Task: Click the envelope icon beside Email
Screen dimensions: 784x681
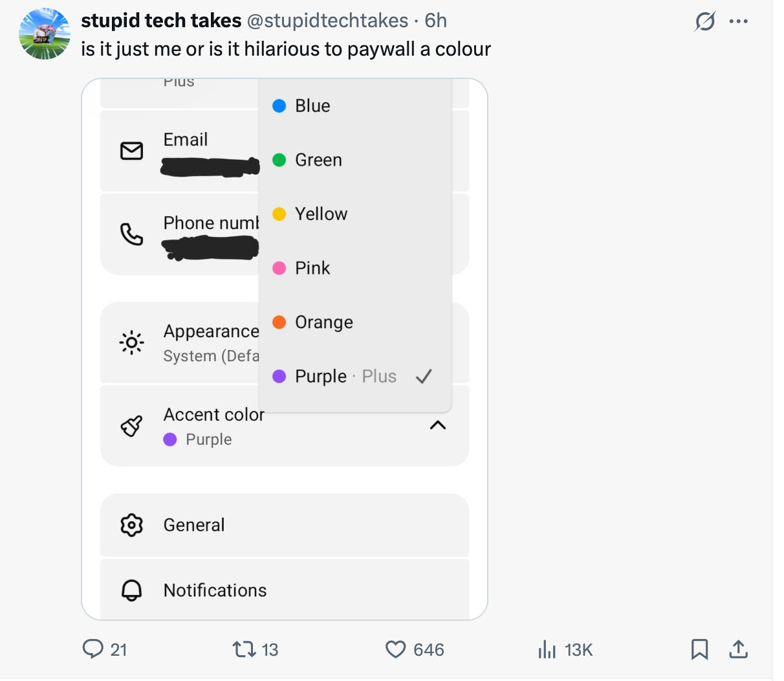Action: pos(131,150)
